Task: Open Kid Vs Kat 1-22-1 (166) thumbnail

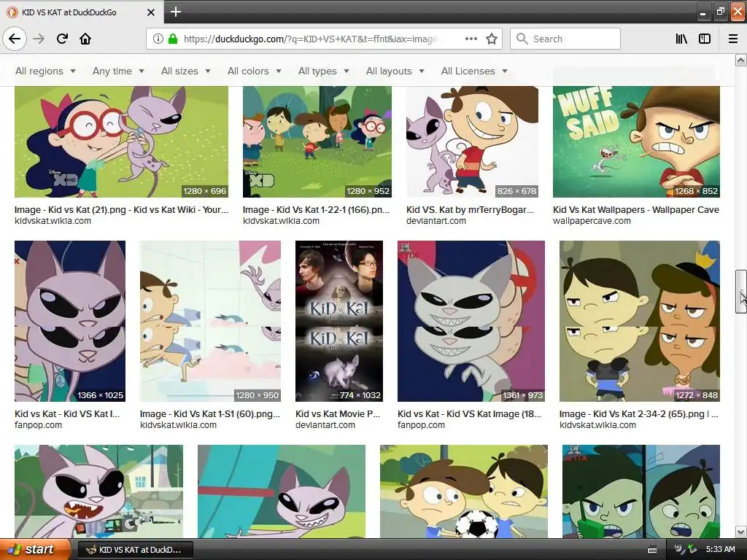Action: (x=317, y=141)
